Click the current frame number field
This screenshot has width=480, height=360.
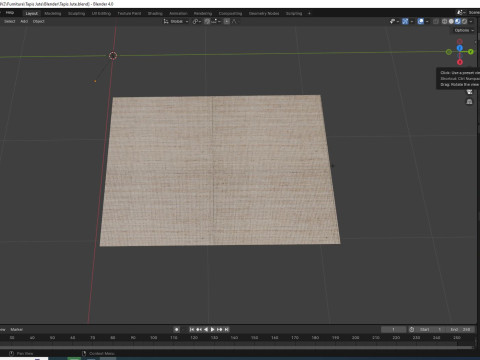tap(393, 330)
